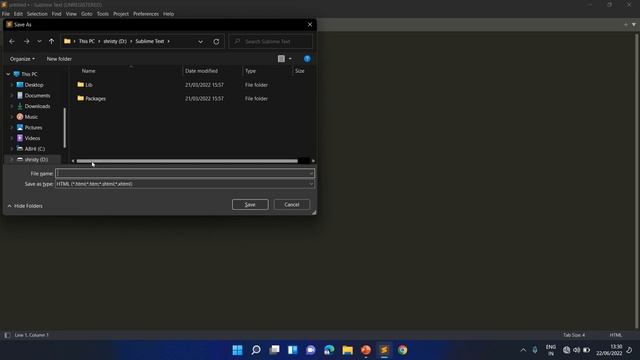The width and height of the screenshot is (640, 360).
Task: Click the Save button
Action: point(250,204)
